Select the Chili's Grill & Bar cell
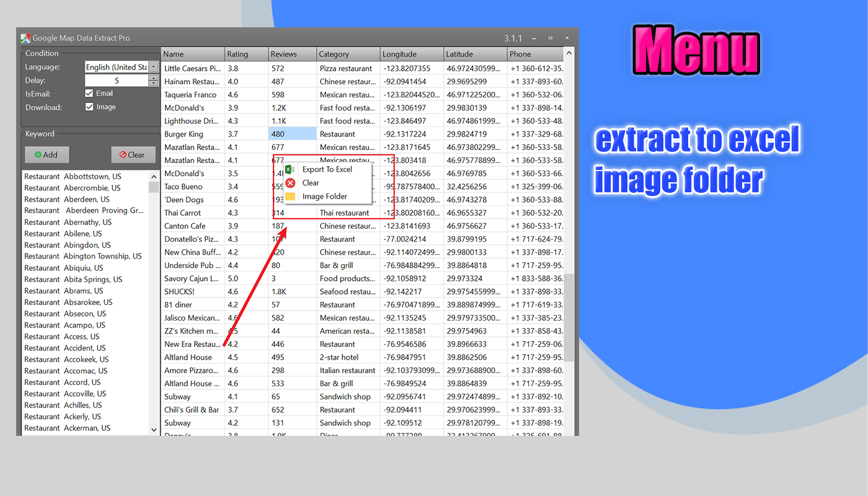Screen dimensions: 868x496 pyautogui.click(x=193, y=410)
